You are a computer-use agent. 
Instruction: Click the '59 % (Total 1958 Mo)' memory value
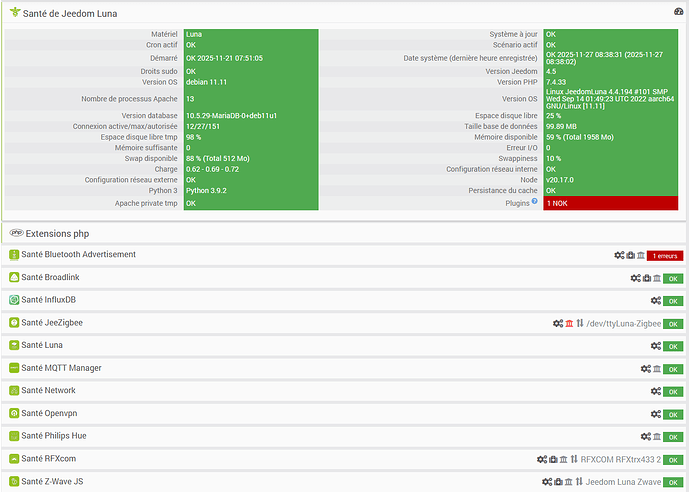pos(580,137)
